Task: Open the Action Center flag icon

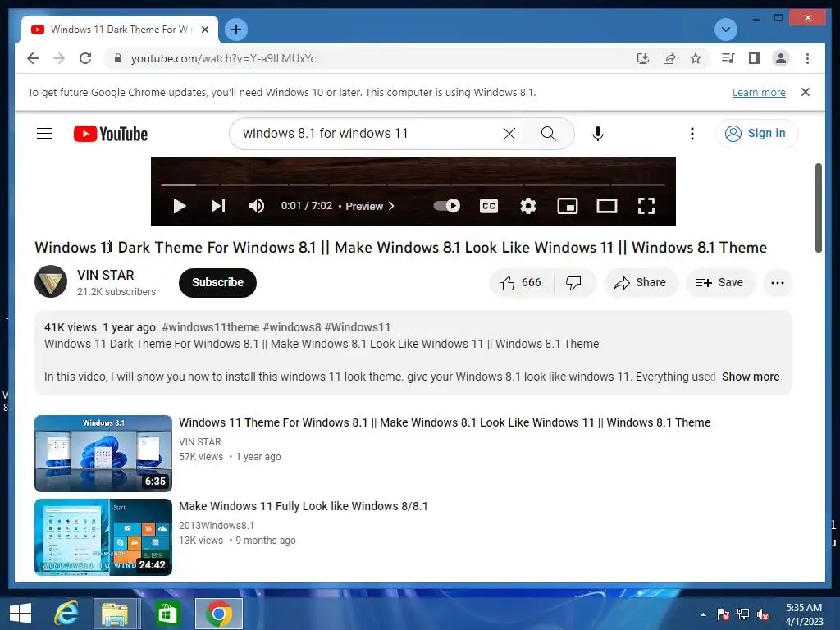Action: point(724,614)
